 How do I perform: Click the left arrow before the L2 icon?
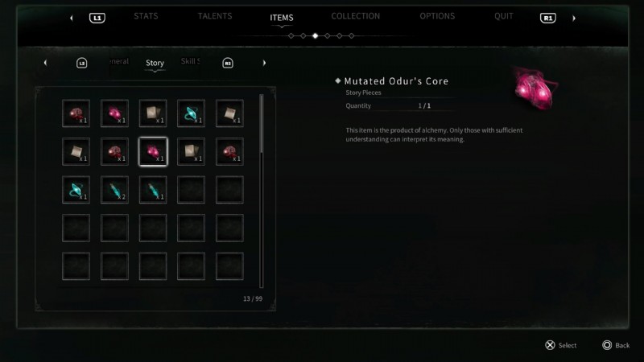click(x=45, y=63)
